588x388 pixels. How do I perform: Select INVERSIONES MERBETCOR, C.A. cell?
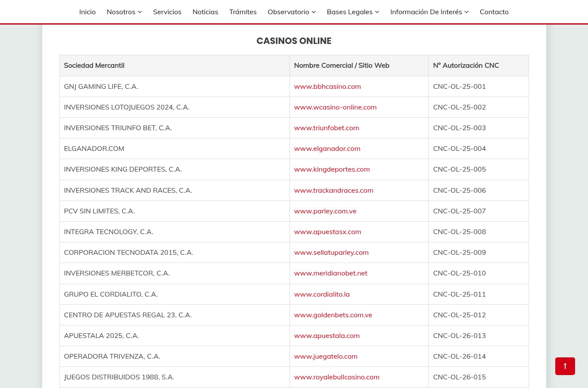(174, 273)
